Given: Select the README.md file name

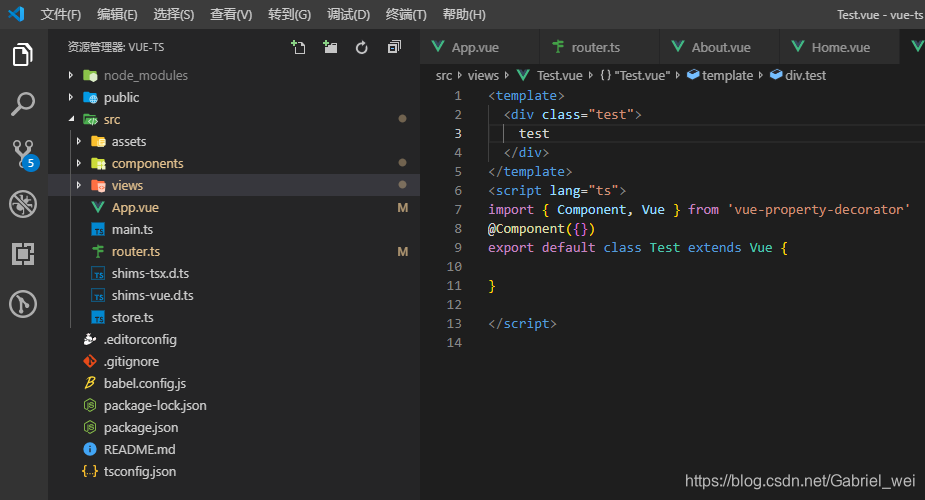Looking at the screenshot, I should tap(139, 449).
